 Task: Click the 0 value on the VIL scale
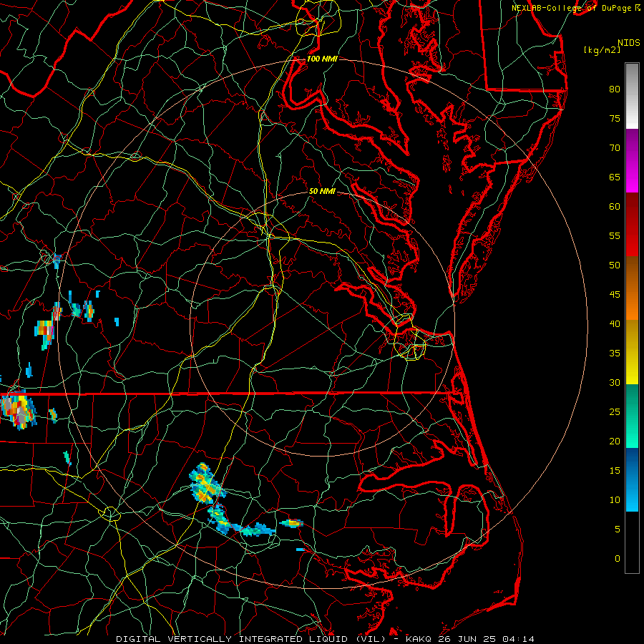[618, 559]
